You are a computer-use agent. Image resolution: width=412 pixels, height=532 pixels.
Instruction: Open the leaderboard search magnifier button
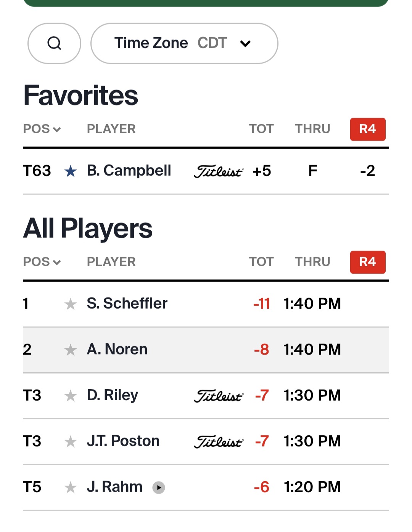pyautogui.click(x=54, y=43)
